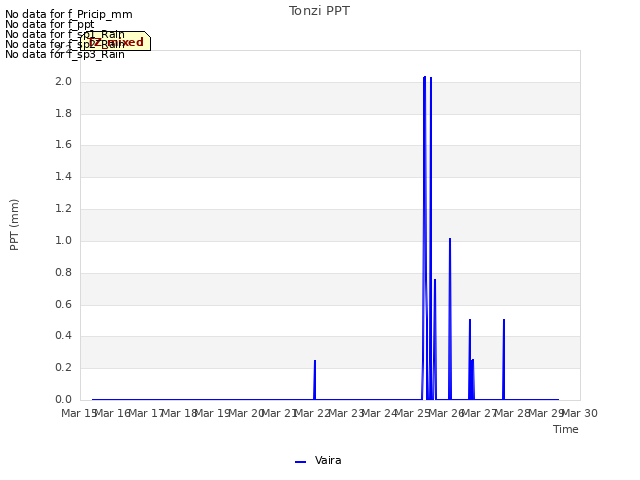Click the 0.0 y-axis tick label
640x480 pixels.
coord(63,399)
